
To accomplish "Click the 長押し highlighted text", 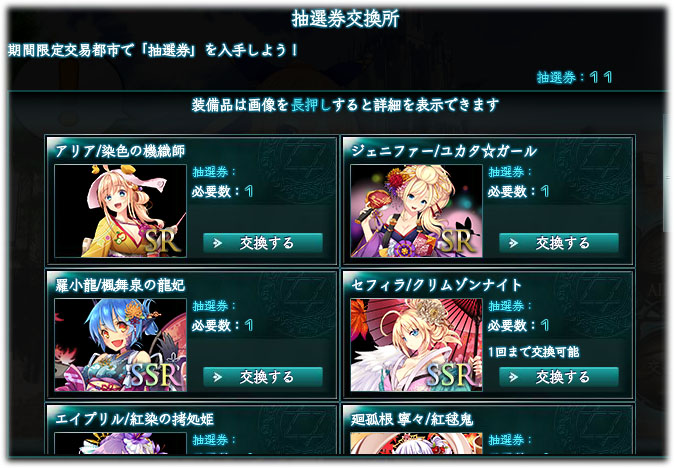I will (x=311, y=104).
